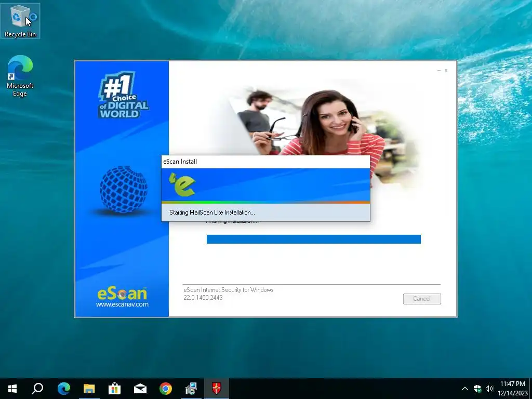Click the eScan Install dialog title
This screenshot has height=399, width=532.
coord(180,162)
